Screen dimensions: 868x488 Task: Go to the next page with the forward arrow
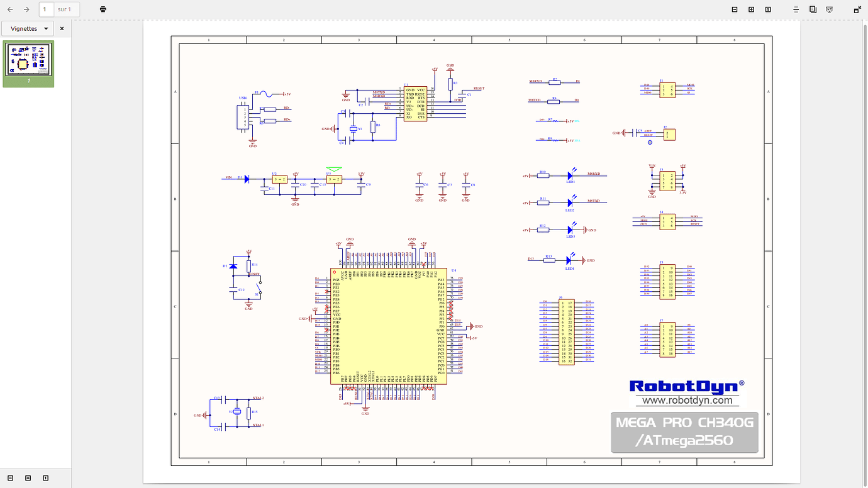26,9
